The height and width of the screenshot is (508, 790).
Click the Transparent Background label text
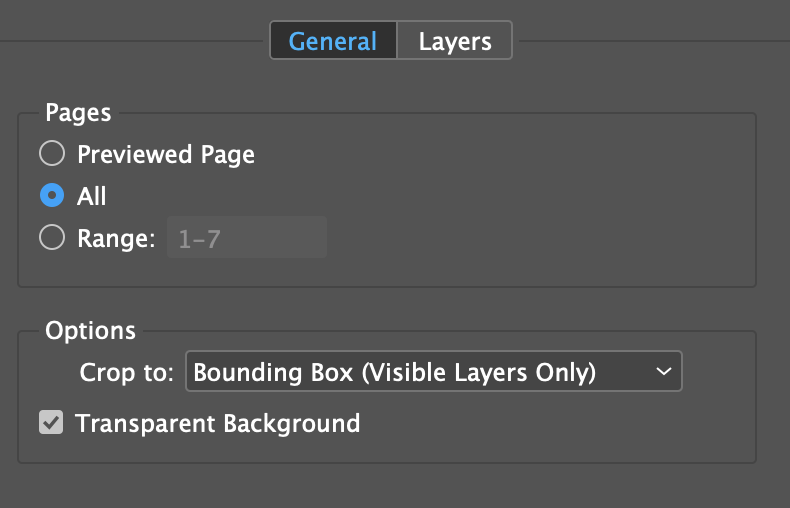click(x=218, y=424)
